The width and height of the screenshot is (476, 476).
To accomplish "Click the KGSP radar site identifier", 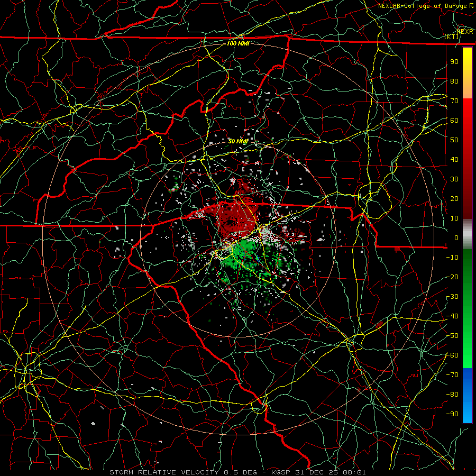I will 280,472.
